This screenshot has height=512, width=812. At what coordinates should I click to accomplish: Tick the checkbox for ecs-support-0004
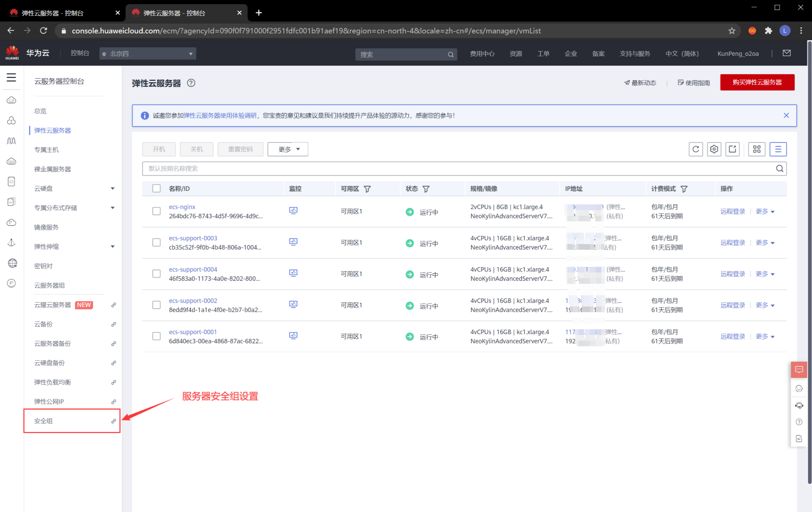coord(157,274)
